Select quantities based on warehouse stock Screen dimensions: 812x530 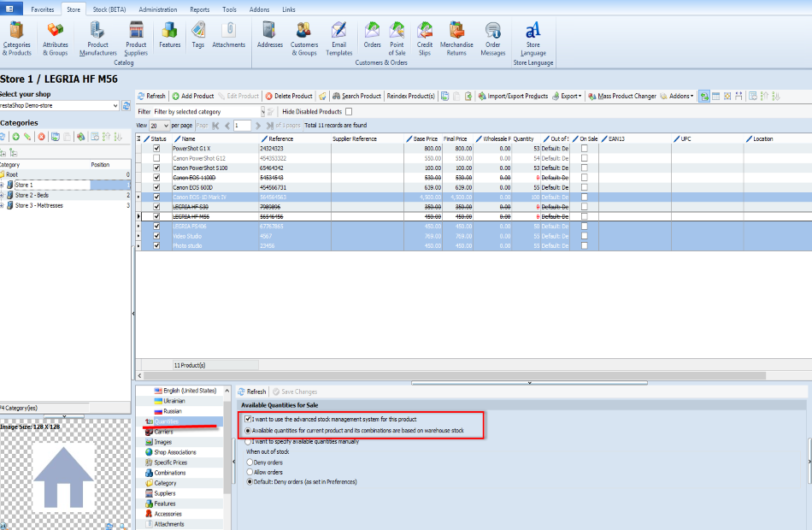click(249, 431)
